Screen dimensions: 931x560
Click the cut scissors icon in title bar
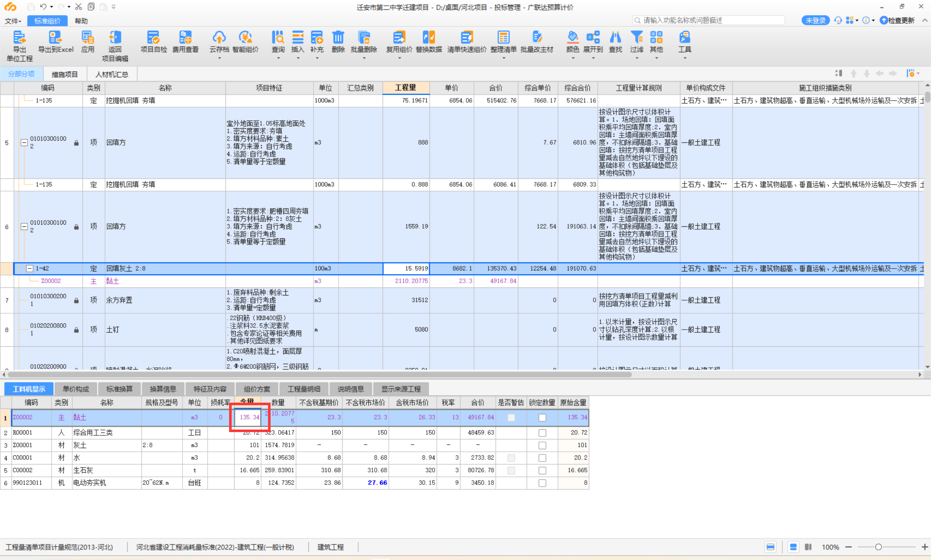click(x=79, y=7)
